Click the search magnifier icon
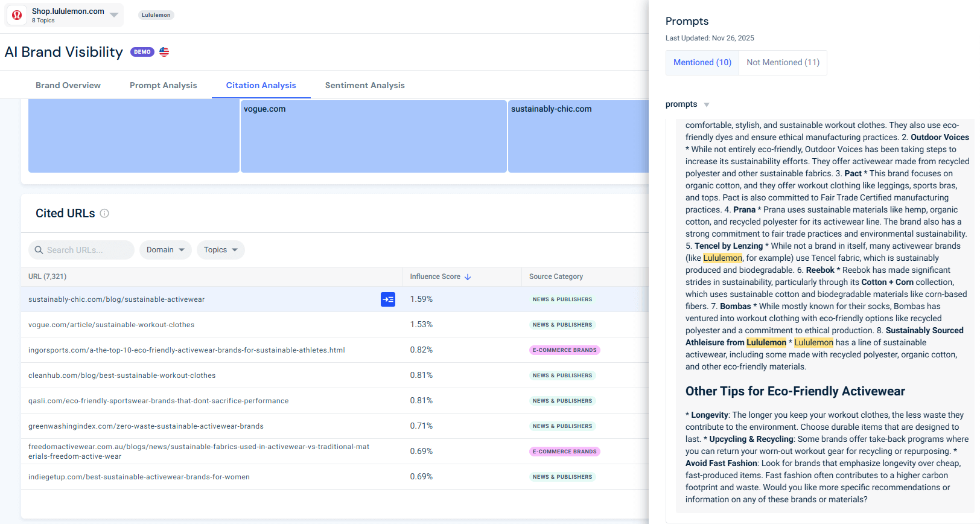The height and width of the screenshot is (524, 980). 39,250
